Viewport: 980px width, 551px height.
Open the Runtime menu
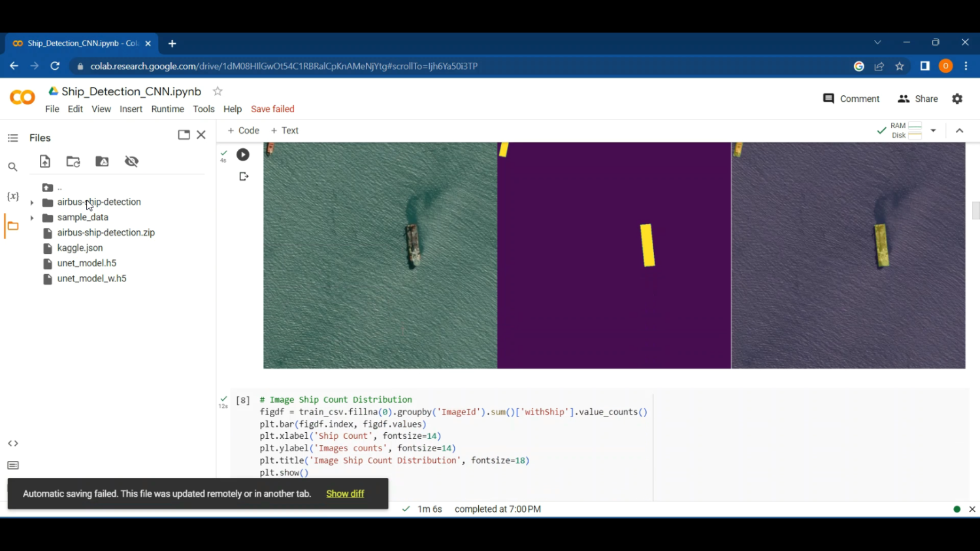pyautogui.click(x=167, y=109)
